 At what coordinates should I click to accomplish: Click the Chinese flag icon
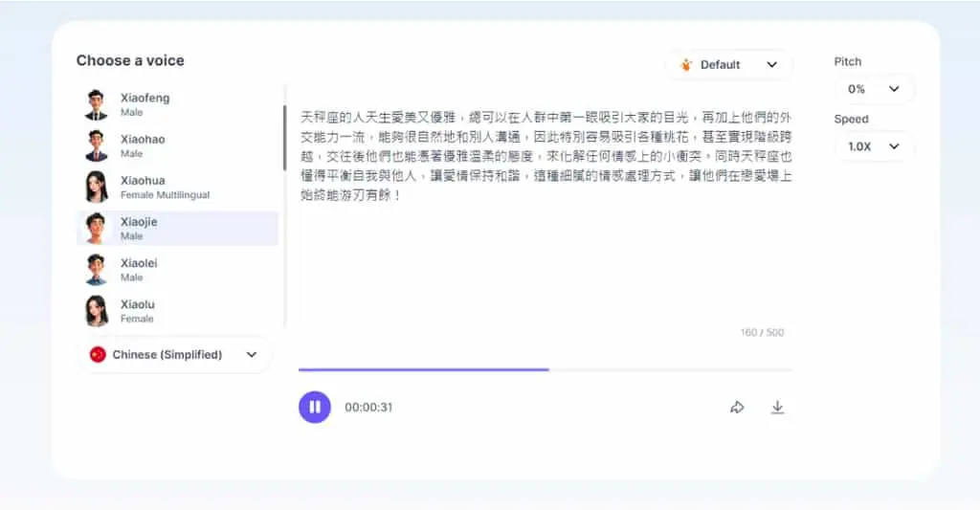[98, 354]
